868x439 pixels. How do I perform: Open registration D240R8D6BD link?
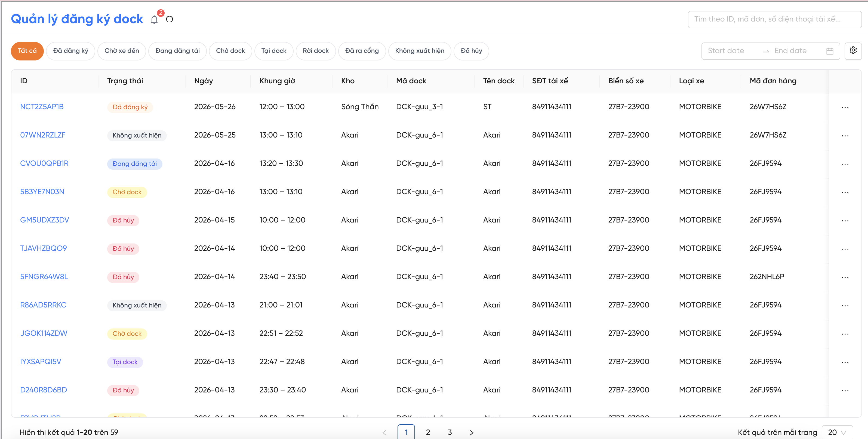[44, 390]
